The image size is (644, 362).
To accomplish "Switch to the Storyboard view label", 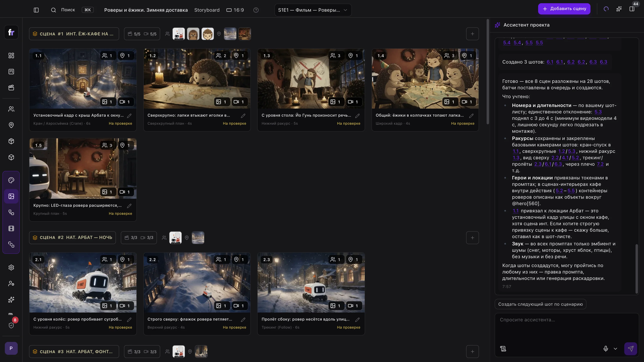I will coord(207,10).
